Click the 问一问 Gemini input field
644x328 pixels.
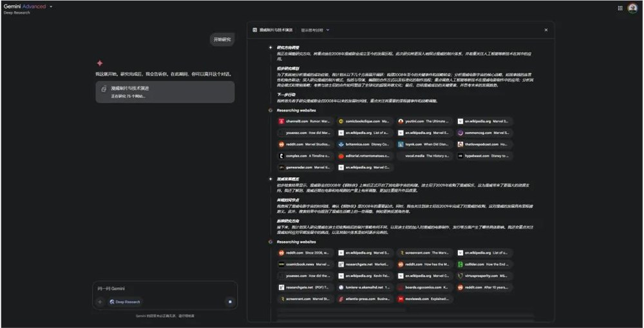coord(165,289)
